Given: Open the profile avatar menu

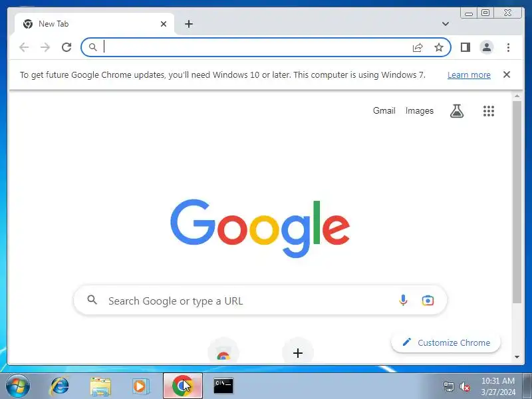Looking at the screenshot, I should (x=487, y=47).
